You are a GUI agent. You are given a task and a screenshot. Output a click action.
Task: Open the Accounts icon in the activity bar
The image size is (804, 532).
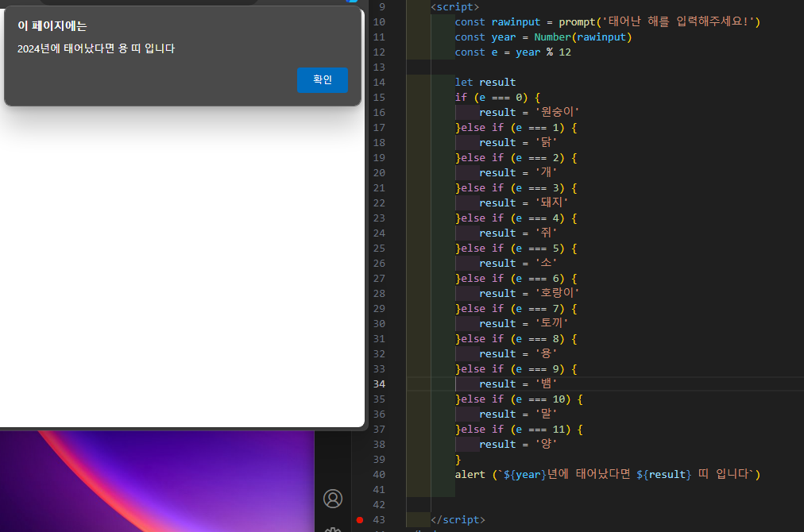pos(333,498)
